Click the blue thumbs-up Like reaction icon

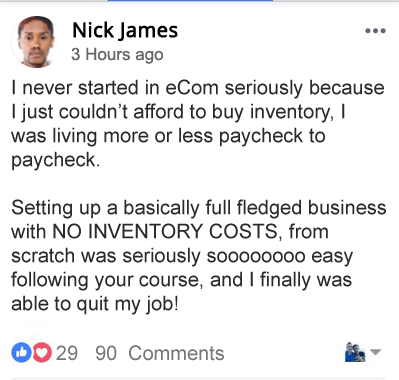coord(21,353)
